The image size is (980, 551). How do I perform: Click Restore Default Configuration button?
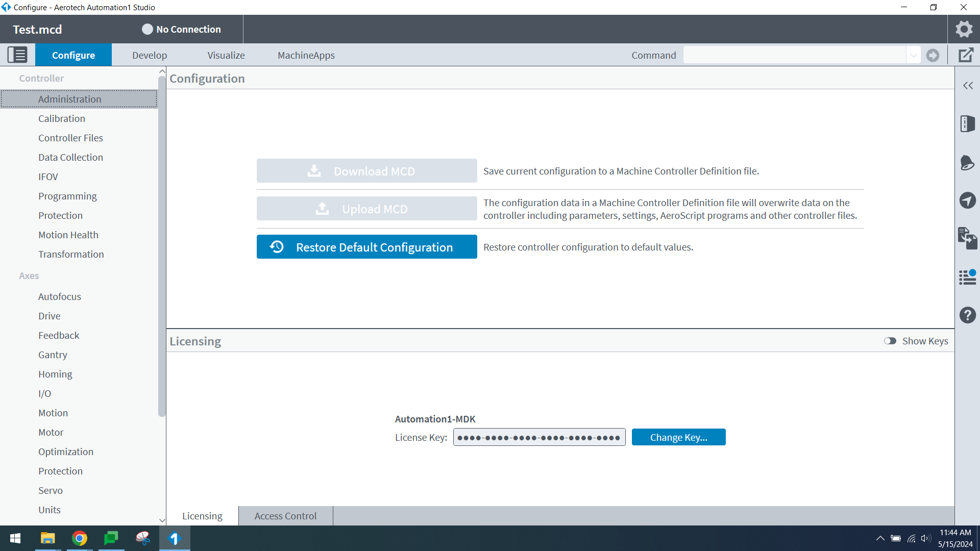pos(366,247)
